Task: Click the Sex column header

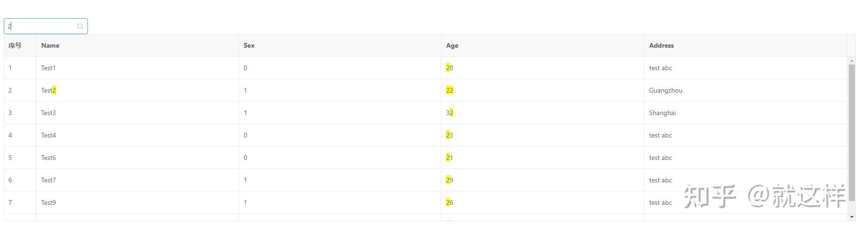Action: 249,45
